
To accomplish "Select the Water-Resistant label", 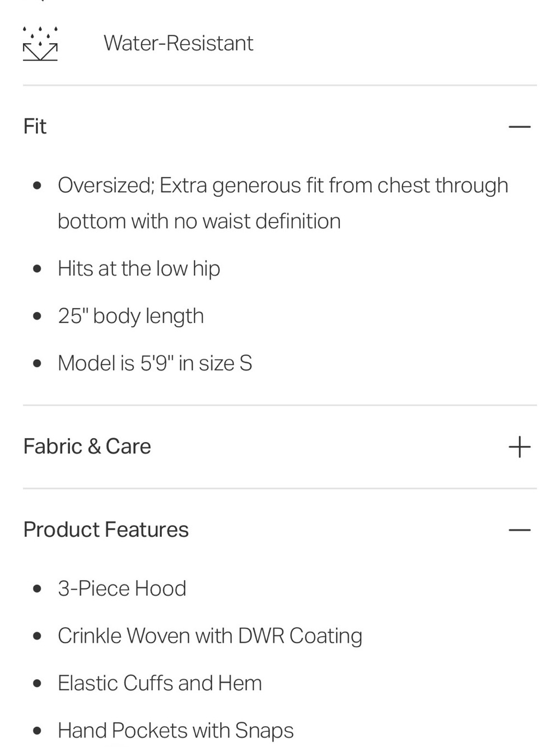I will pyautogui.click(x=178, y=43).
